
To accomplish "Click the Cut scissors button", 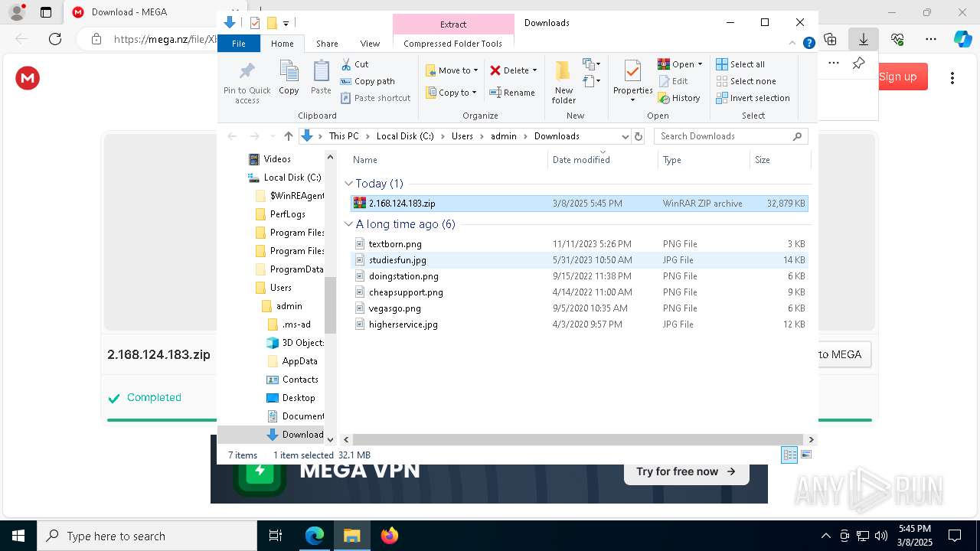I will 354,64.
